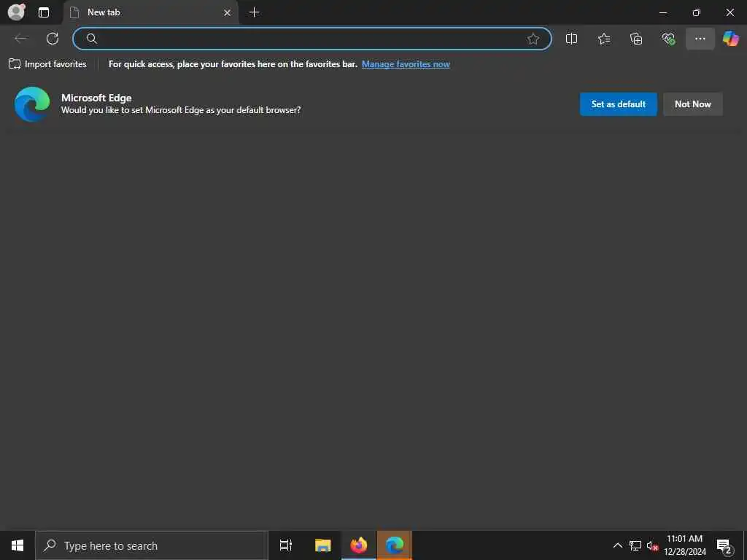Click Set as default button
Viewport: 747px width, 560px height.
click(619, 104)
